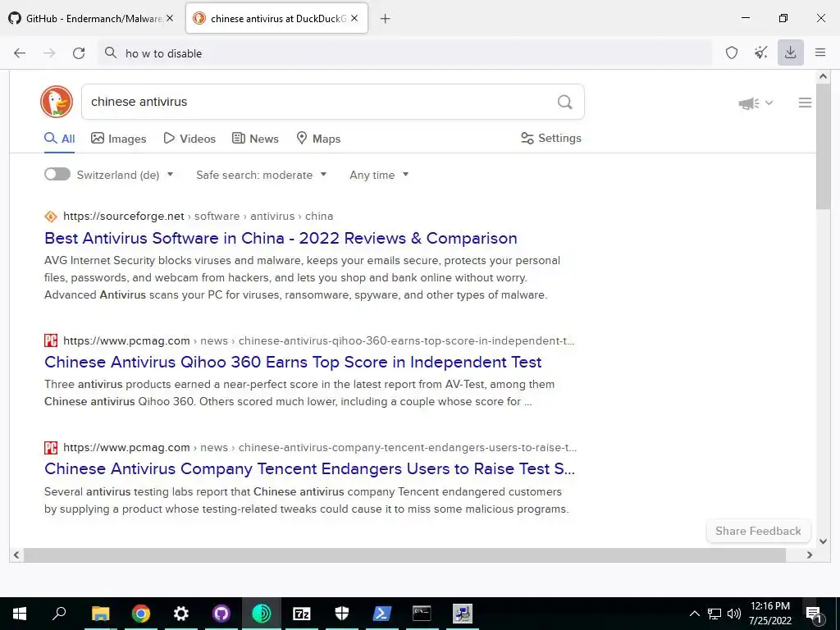Open a new browser tab
This screenshot has height=630, width=840.
(385, 19)
